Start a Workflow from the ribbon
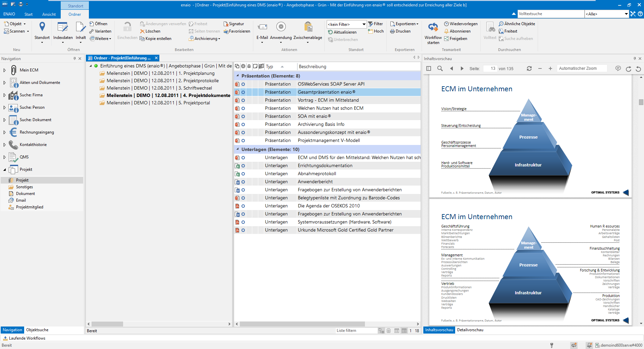The width and height of the screenshot is (644, 349). pyautogui.click(x=433, y=33)
